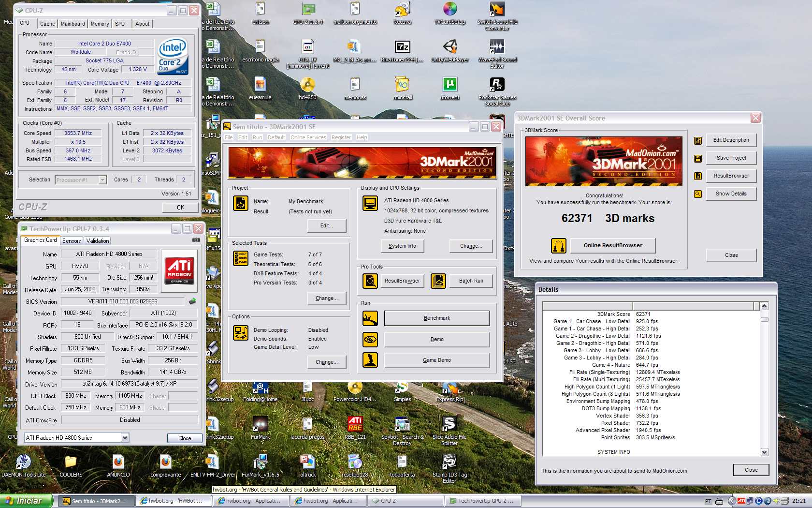This screenshot has width=812, height=508.
Task: Click the Show Details button
Action: [731, 194]
